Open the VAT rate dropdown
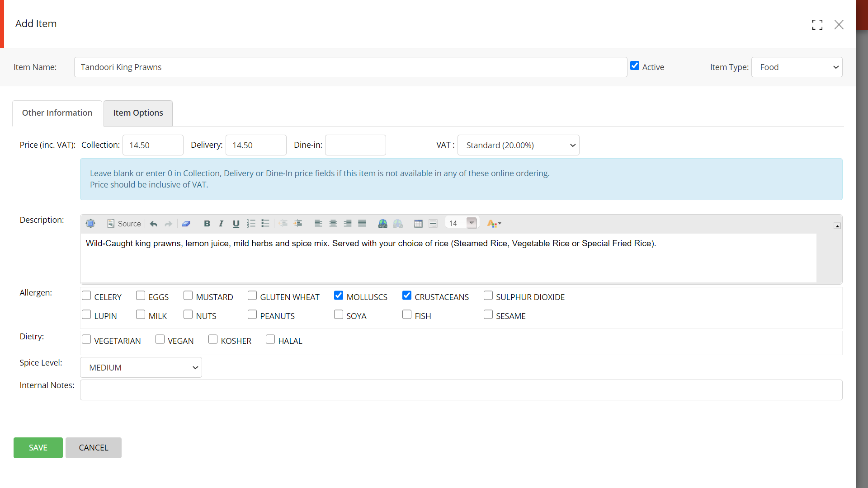Image resolution: width=868 pixels, height=488 pixels. point(518,145)
